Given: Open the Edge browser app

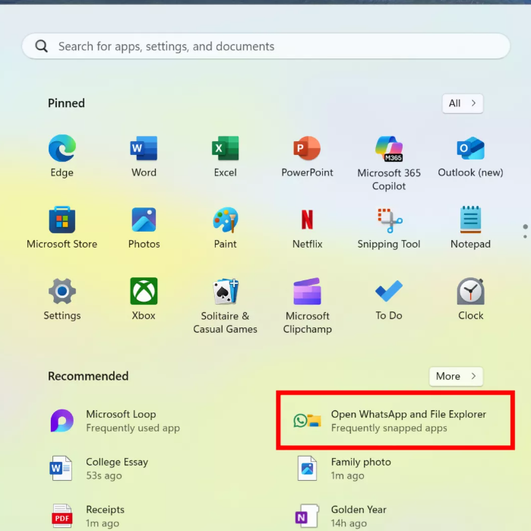Looking at the screenshot, I should click(x=62, y=156).
